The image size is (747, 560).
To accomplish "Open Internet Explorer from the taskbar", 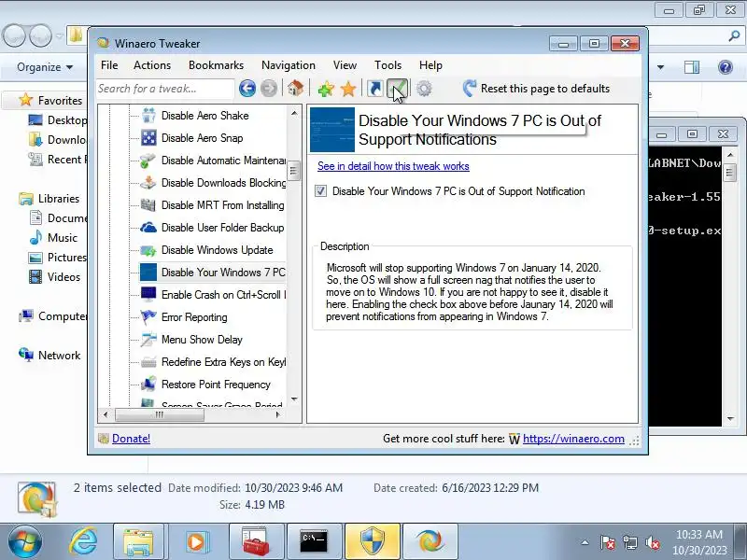I will (x=82, y=542).
